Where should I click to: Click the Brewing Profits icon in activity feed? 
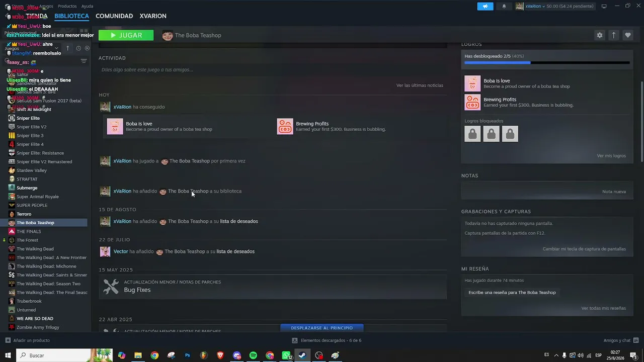(x=285, y=126)
